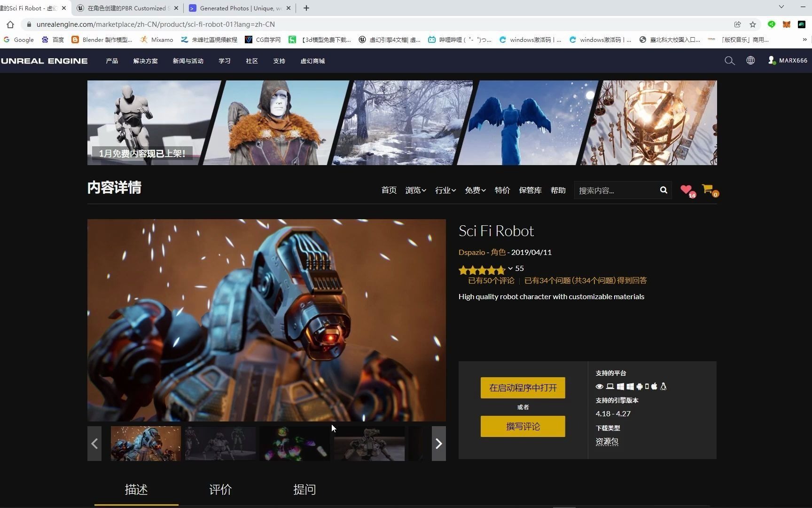Go to marketplace 首页

tap(389, 190)
